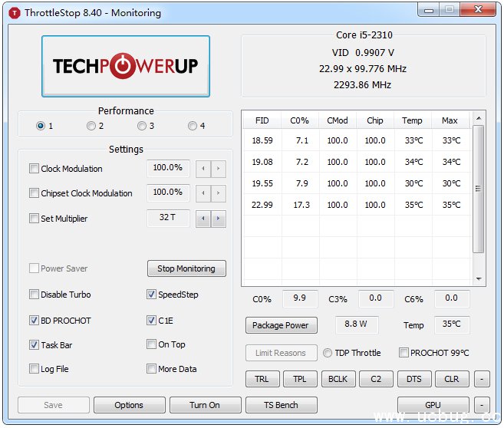Select the TDP Throttle radio button

tap(328, 353)
